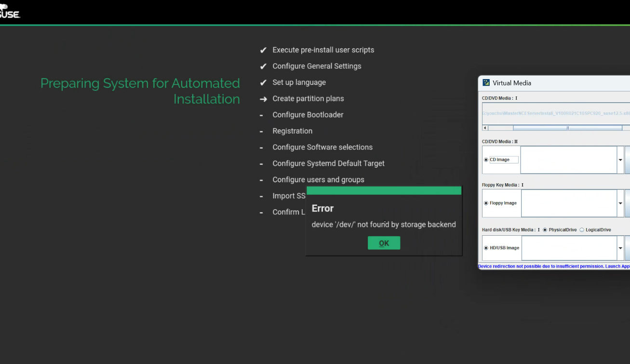Click the 'Configure Bootloader' step
The image size is (630, 364).
308,115
